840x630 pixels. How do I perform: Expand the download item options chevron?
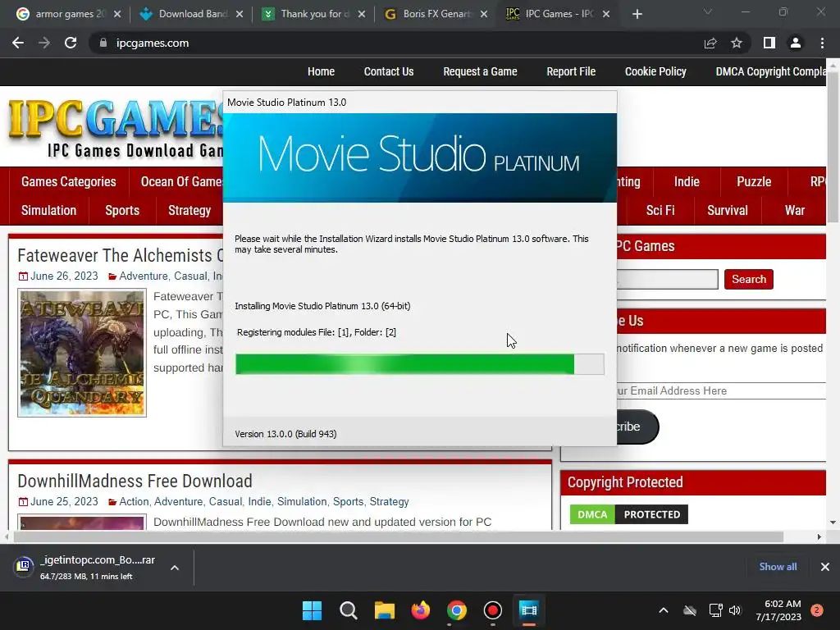point(175,568)
